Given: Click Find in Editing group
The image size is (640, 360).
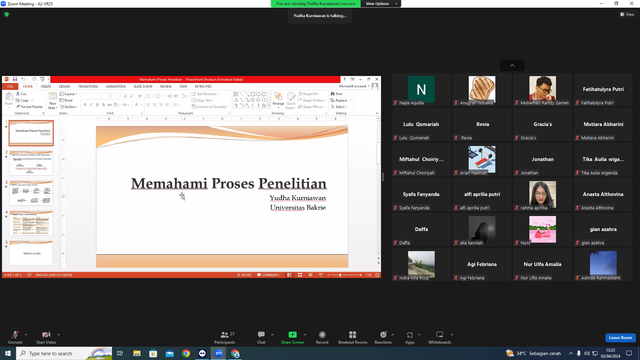Looking at the screenshot, I should coord(337,94).
